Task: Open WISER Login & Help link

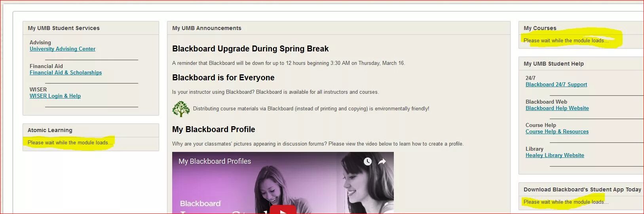Action: click(55, 96)
